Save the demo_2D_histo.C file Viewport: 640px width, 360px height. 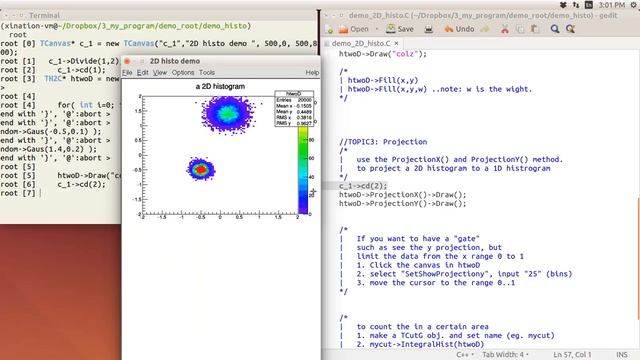point(400,29)
